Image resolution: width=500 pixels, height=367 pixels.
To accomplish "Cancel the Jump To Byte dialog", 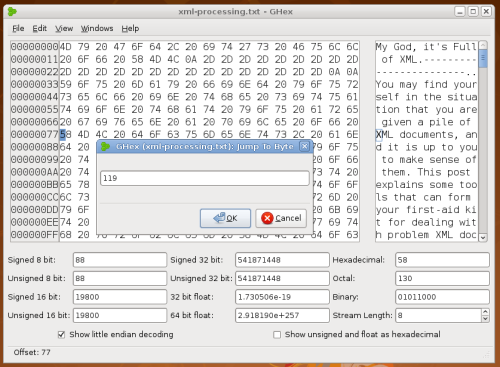I will click(x=281, y=218).
